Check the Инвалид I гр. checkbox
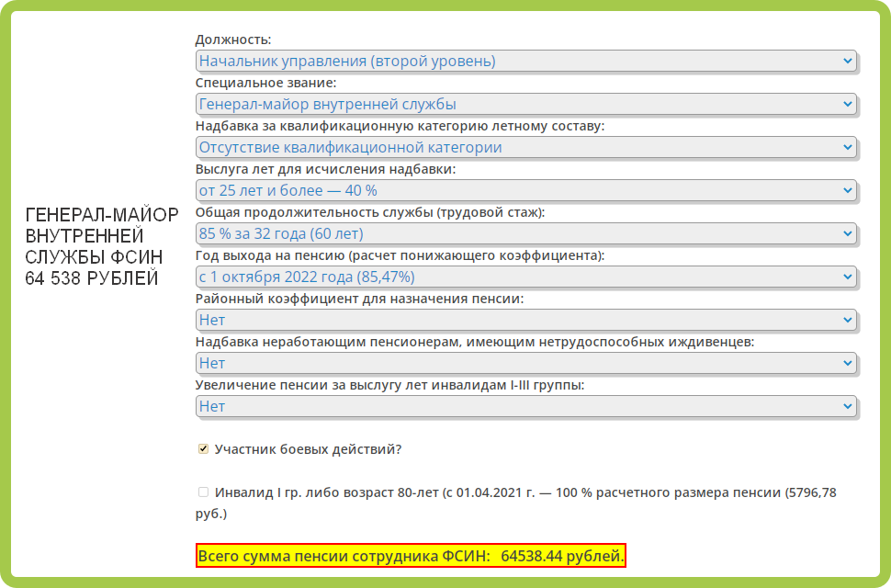Viewport: 891px width, 588px height. (203, 492)
